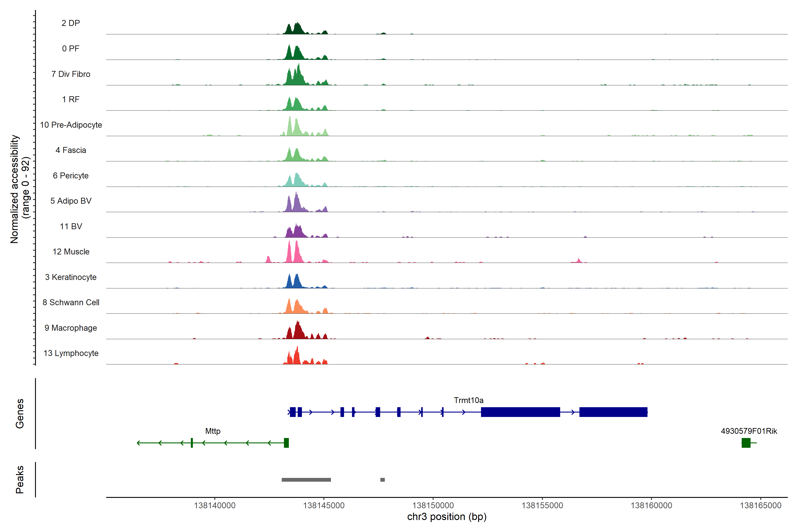Image resolution: width=798 pixels, height=532 pixels.
Task: Click the 138160000 axis tick label
Action: pos(651,505)
